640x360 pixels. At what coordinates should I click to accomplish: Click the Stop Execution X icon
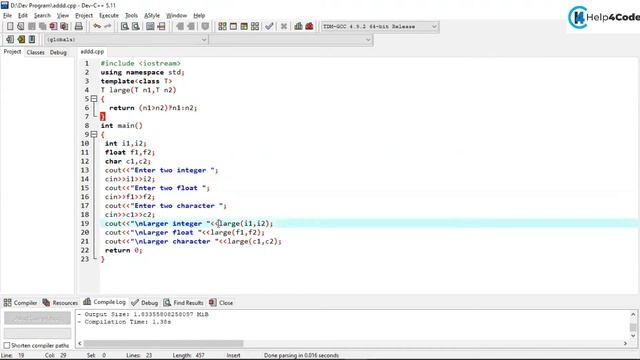[x=284, y=27]
